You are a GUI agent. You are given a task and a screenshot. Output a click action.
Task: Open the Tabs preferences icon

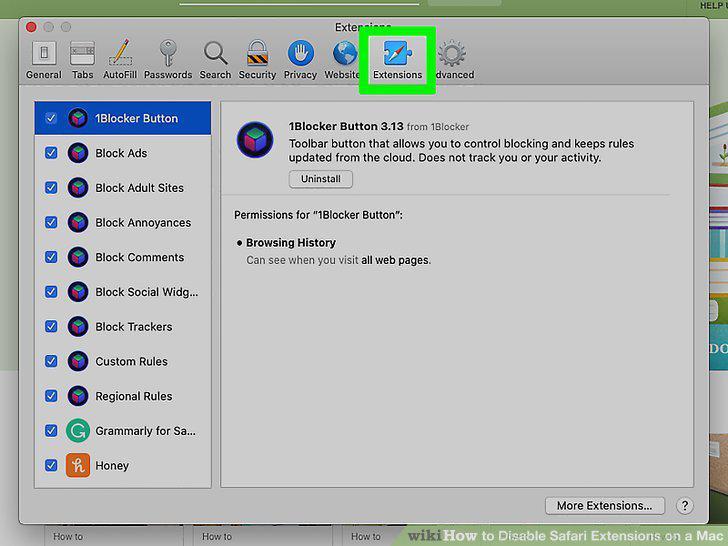coord(82,53)
